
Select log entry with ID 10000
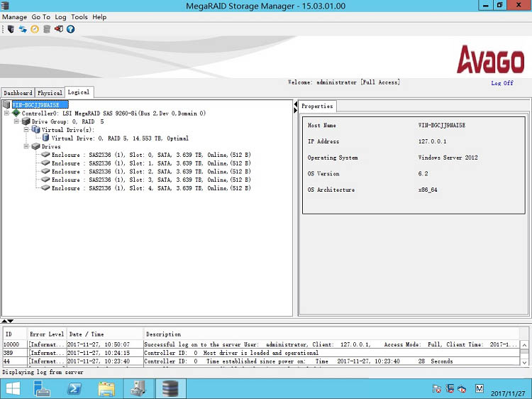click(x=261, y=344)
